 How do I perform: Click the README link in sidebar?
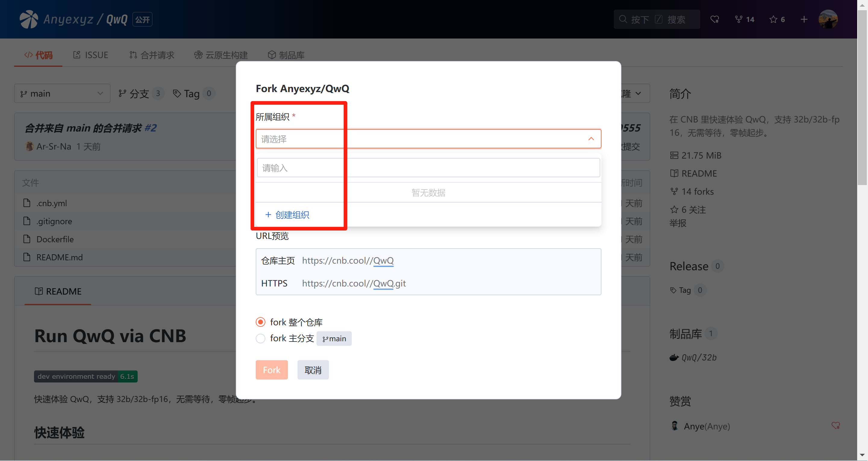click(693, 173)
